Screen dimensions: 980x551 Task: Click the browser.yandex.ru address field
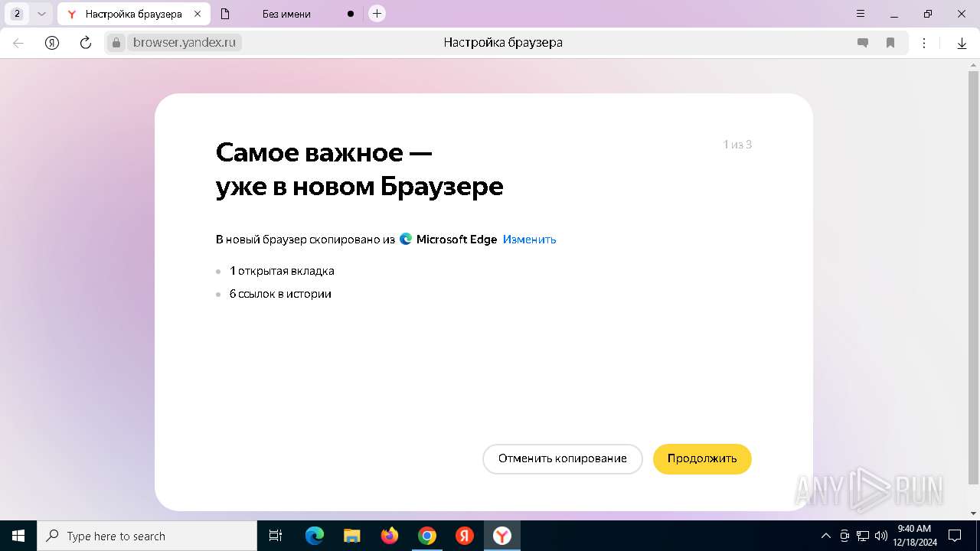pyautogui.click(x=185, y=43)
